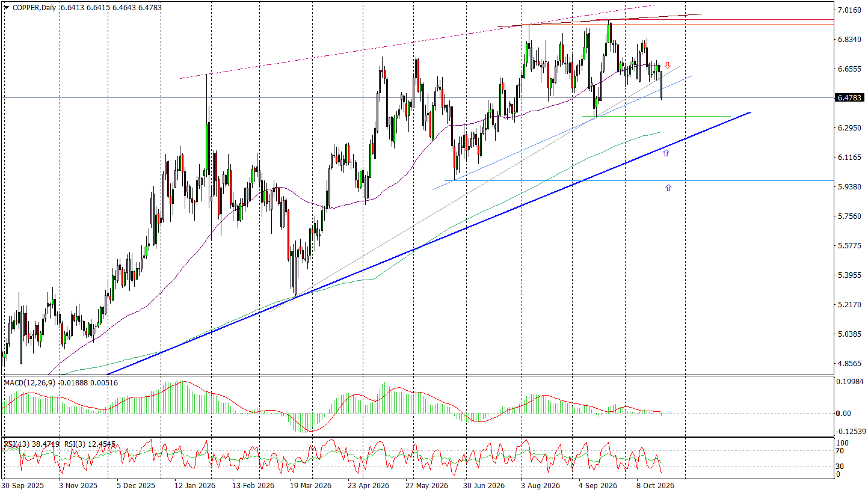Click the 27 May 2026 date label
This screenshot has height=493, width=868.
(426, 485)
